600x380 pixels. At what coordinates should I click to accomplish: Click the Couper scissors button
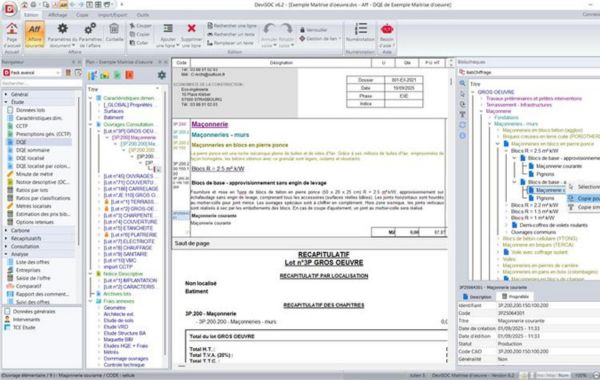click(140, 26)
